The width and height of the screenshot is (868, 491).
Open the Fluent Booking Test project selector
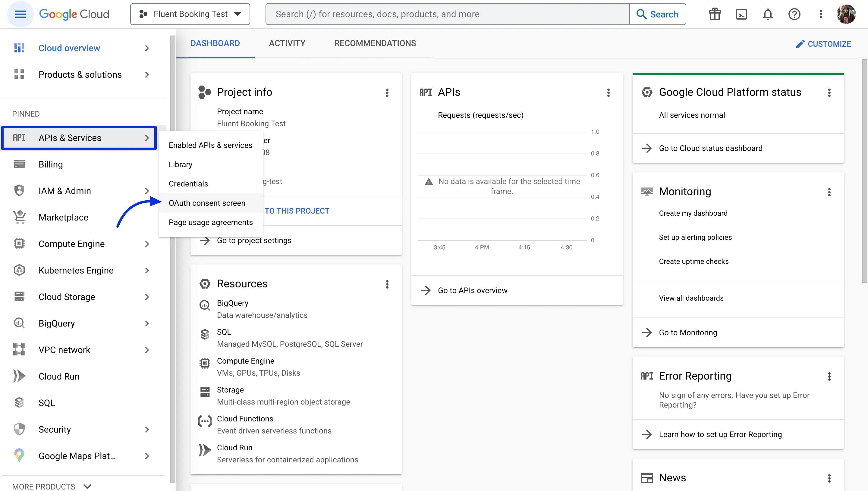(190, 14)
